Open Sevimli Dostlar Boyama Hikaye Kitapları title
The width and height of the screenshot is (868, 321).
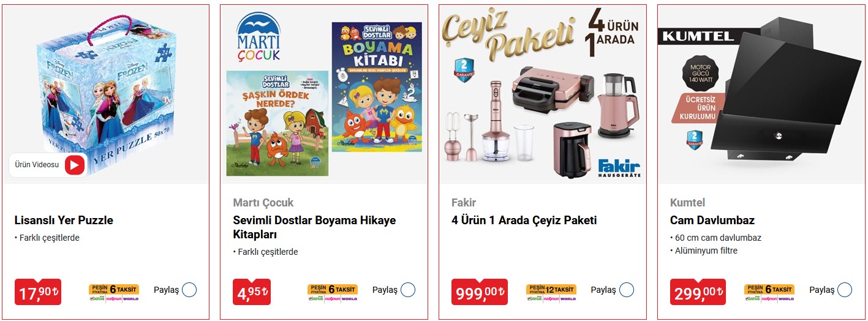coord(314,227)
